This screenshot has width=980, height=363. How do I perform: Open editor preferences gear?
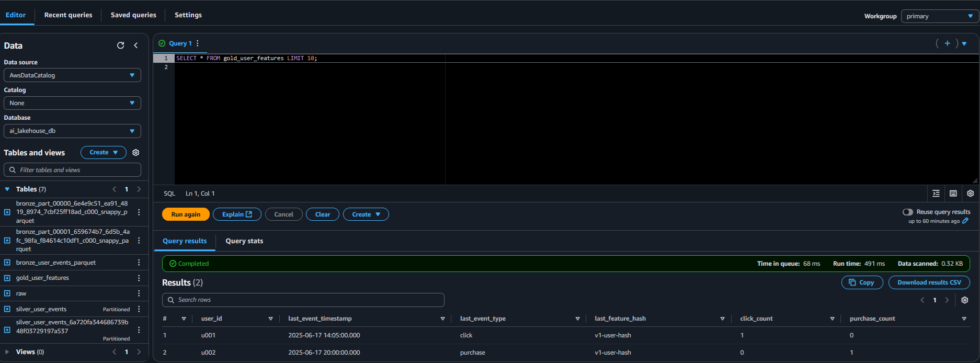tap(971, 194)
